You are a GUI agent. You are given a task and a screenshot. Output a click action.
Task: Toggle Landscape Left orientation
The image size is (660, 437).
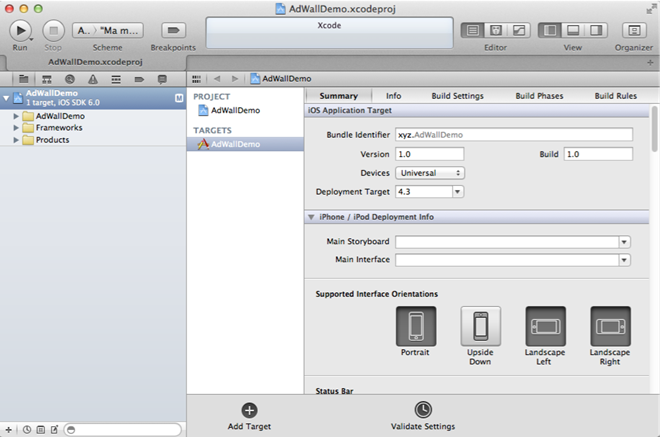coord(545,326)
